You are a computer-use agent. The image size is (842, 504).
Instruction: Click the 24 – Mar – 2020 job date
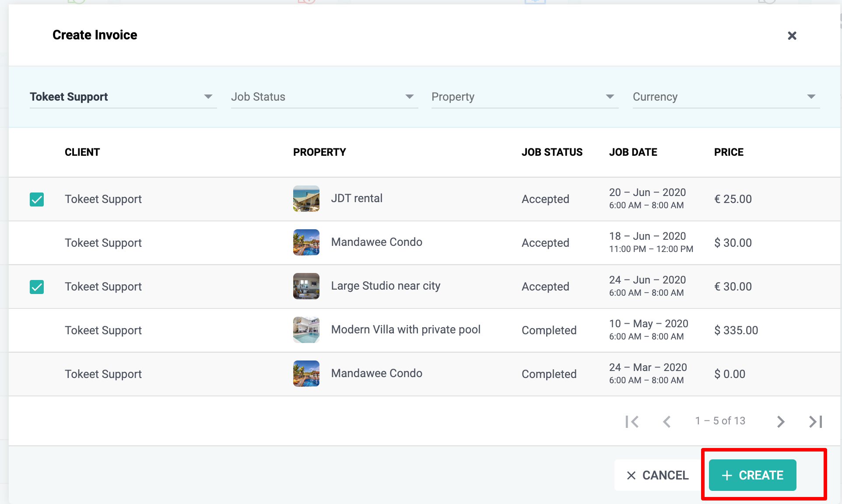click(x=648, y=367)
